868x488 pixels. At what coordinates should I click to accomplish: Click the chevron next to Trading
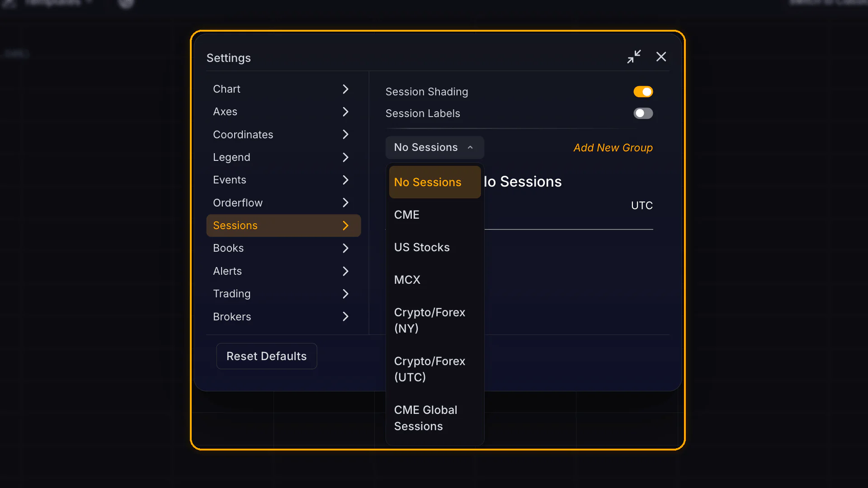tap(345, 294)
